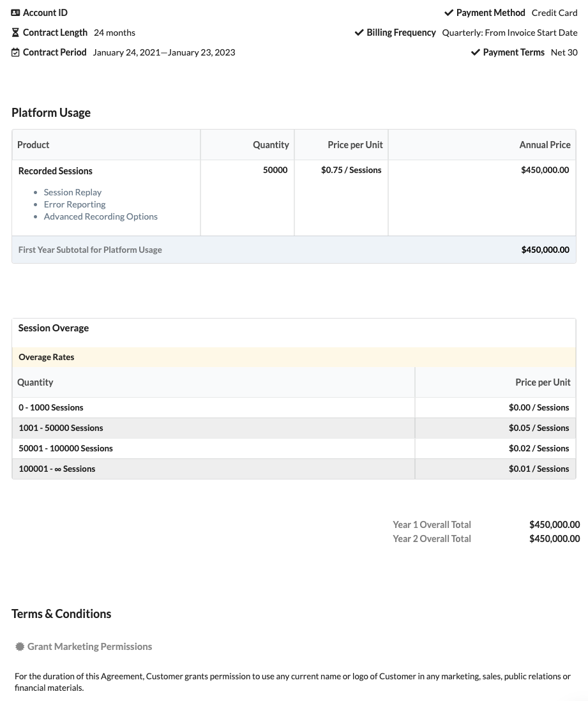
Task: Click the Billing Frequency checkmark icon
Action: (359, 33)
